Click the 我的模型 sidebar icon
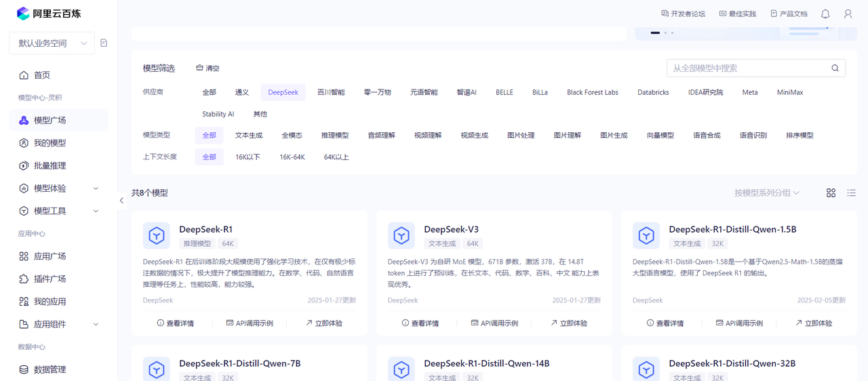 click(x=24, y=143)
